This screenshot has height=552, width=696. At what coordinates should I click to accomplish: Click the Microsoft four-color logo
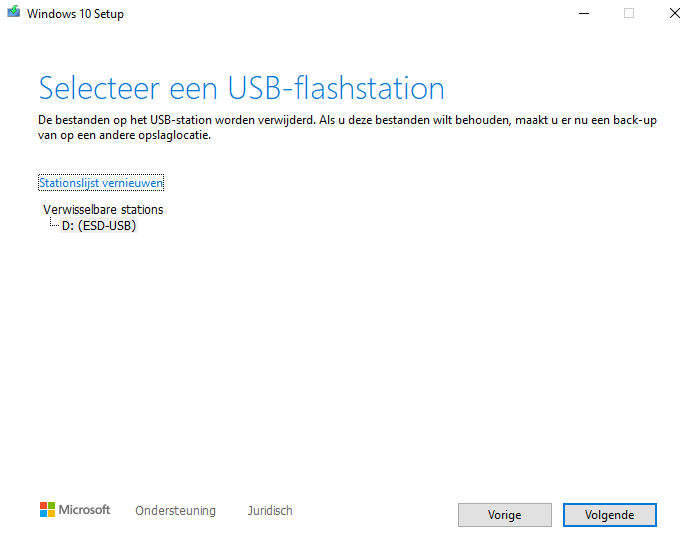[47, 509]
